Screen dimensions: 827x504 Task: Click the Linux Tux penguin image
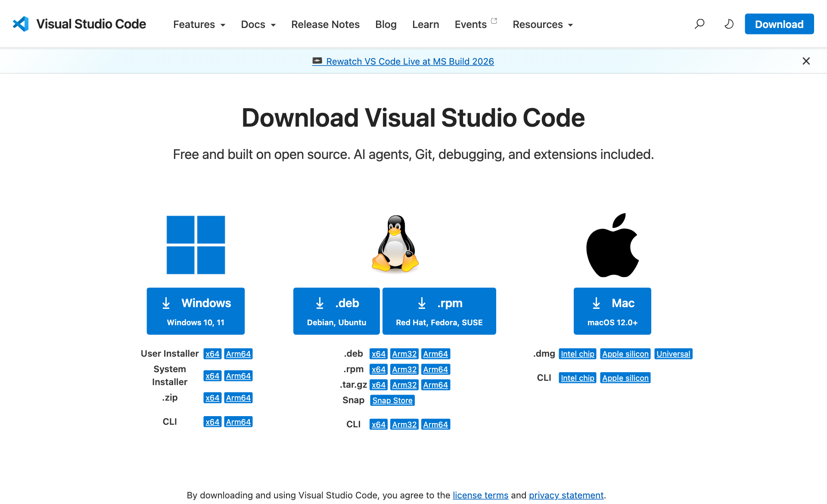[x=395, y=244]
